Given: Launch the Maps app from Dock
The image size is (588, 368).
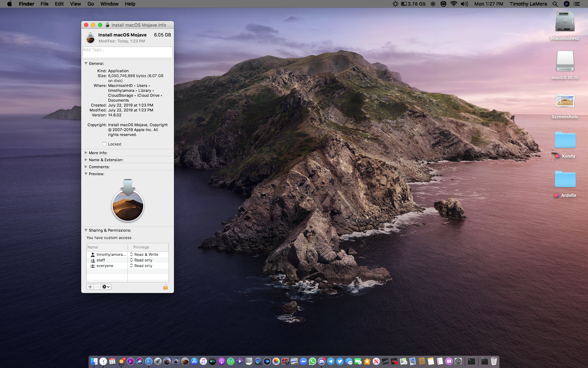Looking at the screenshot, I should coord(404,361).
